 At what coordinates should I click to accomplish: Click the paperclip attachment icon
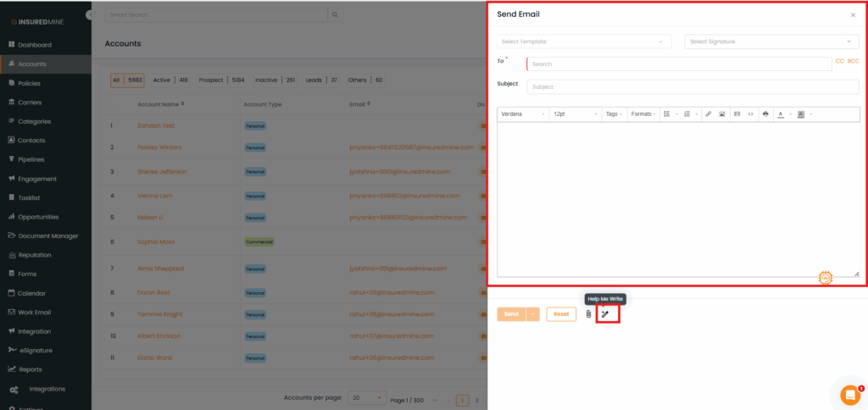point(588,314)
